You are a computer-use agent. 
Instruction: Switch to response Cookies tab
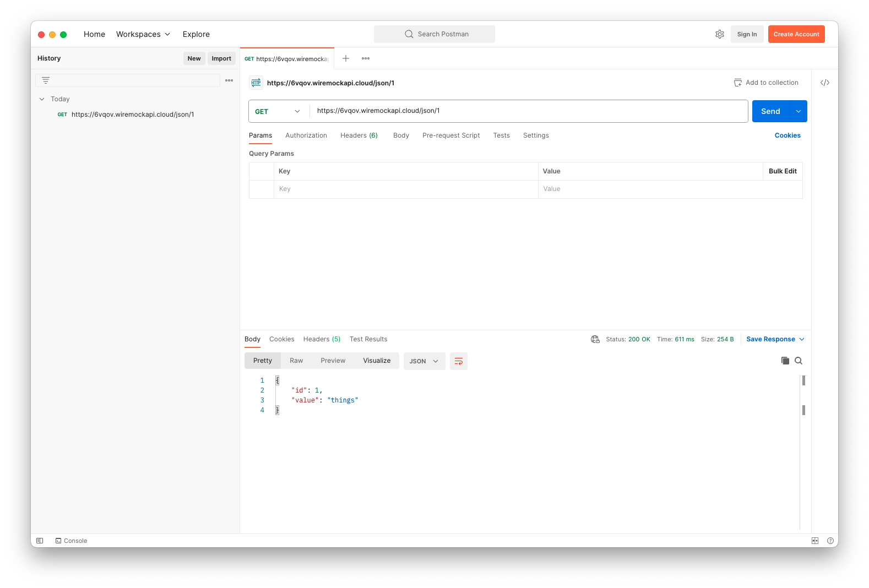(x=282, y=339)
